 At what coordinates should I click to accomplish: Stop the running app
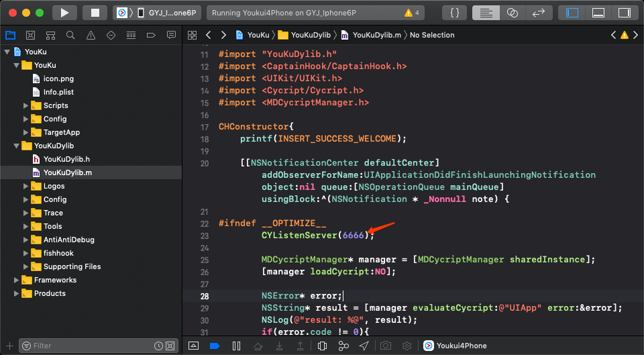pyautogui.click(x=95, y=13)
